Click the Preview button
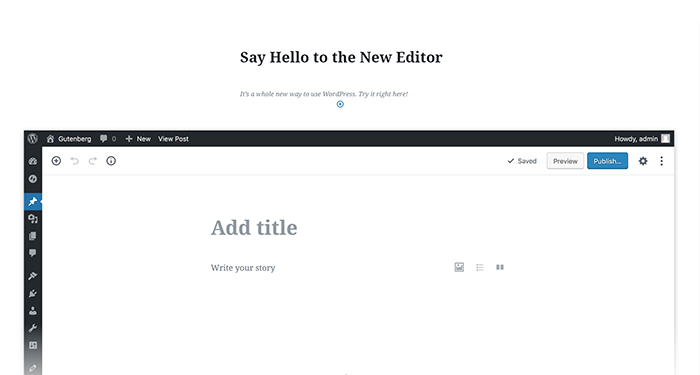Image resolution: width=700 pixels, height=375 pixels. [565, 161]
